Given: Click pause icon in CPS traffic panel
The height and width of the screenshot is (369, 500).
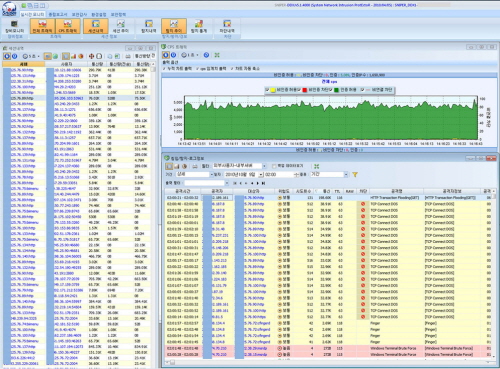Looking at the screenshot, I should coord(173,55).
